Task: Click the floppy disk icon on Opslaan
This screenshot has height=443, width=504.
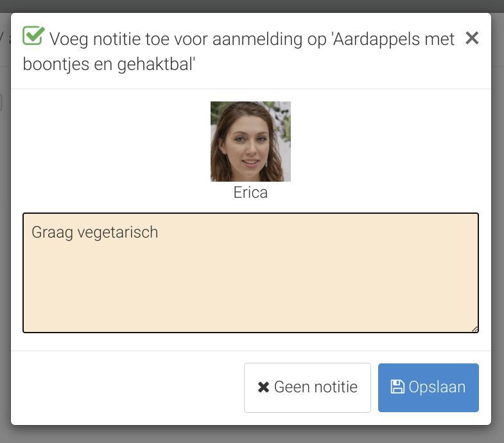Action: tap(397, 387)
